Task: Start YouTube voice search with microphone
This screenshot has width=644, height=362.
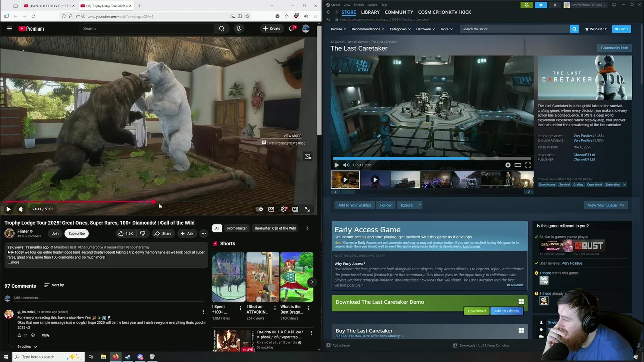Action: (239, 29)
